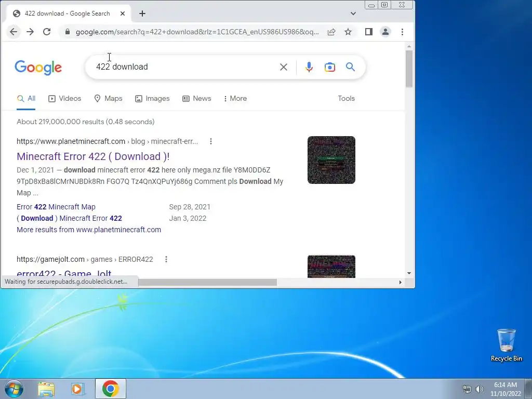Submit search with the magnifying glass
This screenshot has width=532, height=399.
click(351, 67)
